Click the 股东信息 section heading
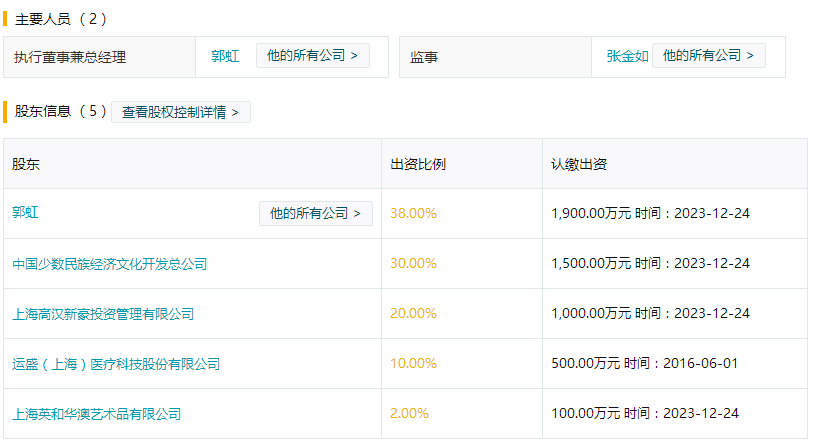 click(43, 112)
